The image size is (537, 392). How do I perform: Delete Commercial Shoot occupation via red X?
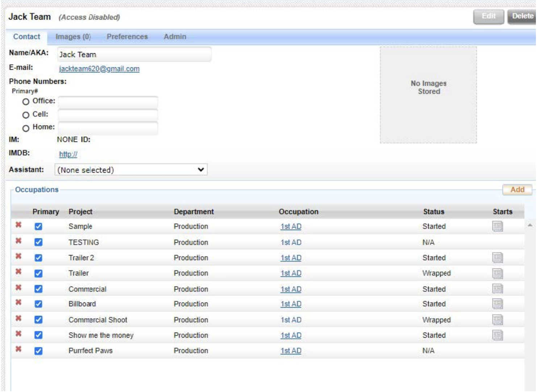(x=18, y=318)
